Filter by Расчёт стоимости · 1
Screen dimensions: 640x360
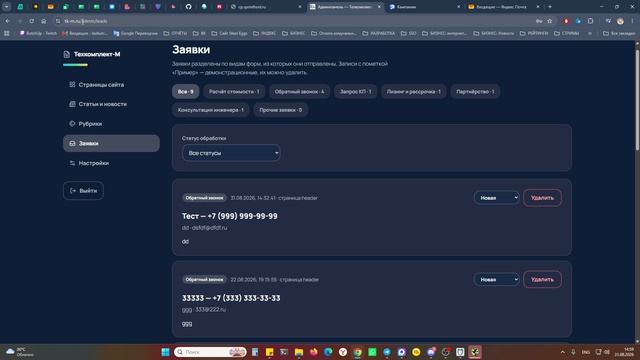pos(234,91)
